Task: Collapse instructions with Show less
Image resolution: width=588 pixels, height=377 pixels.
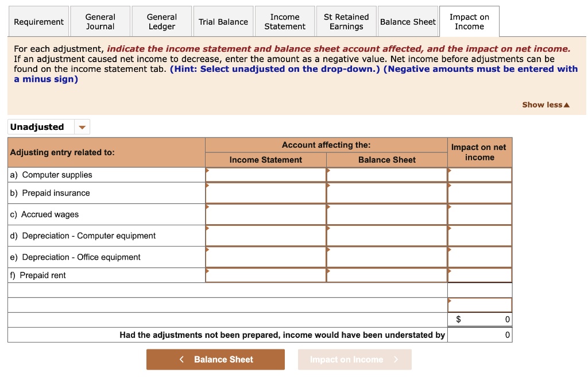Action: pyautogui.click(x=546, y=105)
